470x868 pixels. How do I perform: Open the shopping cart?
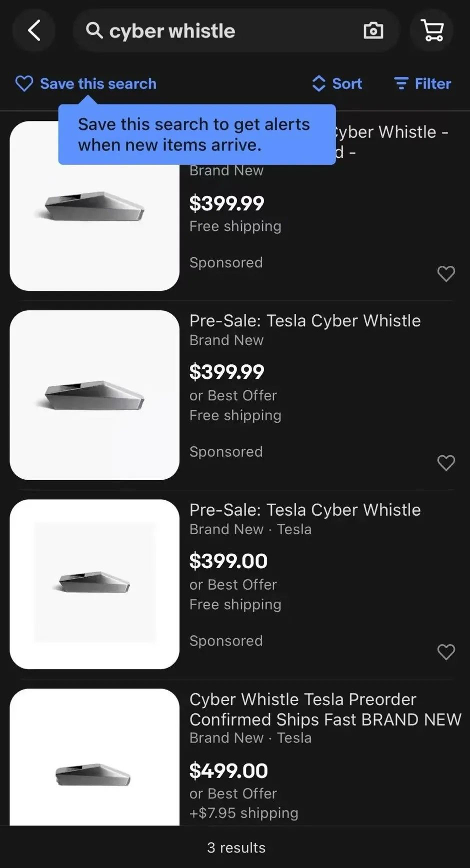(x=432, y=31)
